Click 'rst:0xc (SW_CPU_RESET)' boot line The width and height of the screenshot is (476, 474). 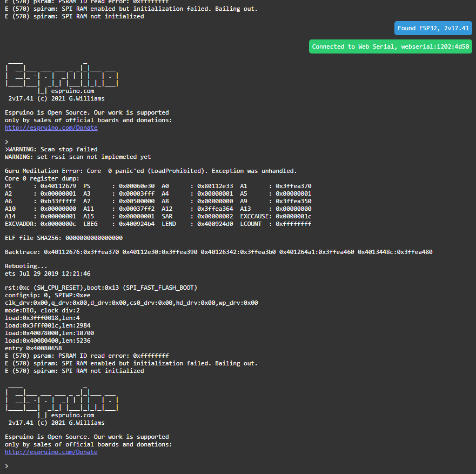[x=101, y=288]
